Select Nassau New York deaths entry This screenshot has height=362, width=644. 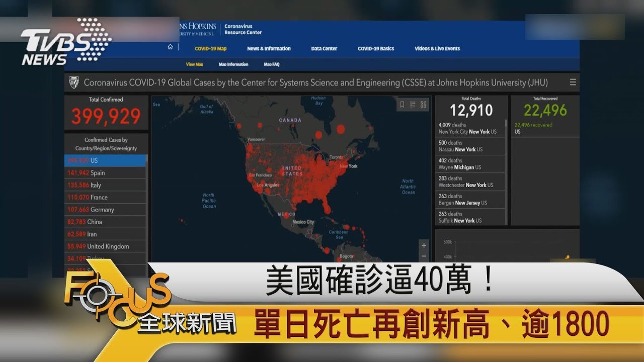pos(470,146)
